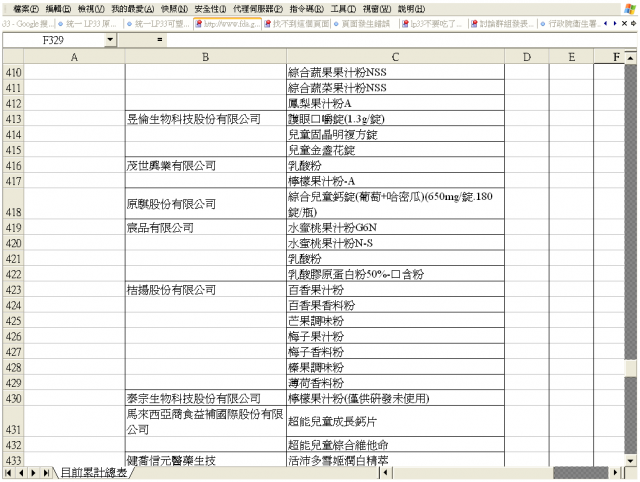Open the 代理伺服器(P) menu
640x482 pixels.
pos(258,9)
